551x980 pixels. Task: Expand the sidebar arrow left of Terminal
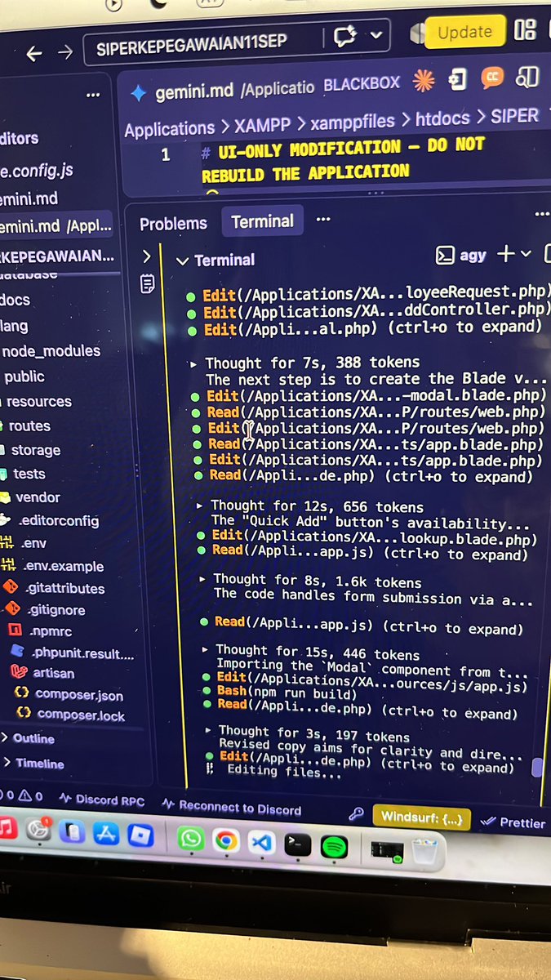tap(146, 256)
